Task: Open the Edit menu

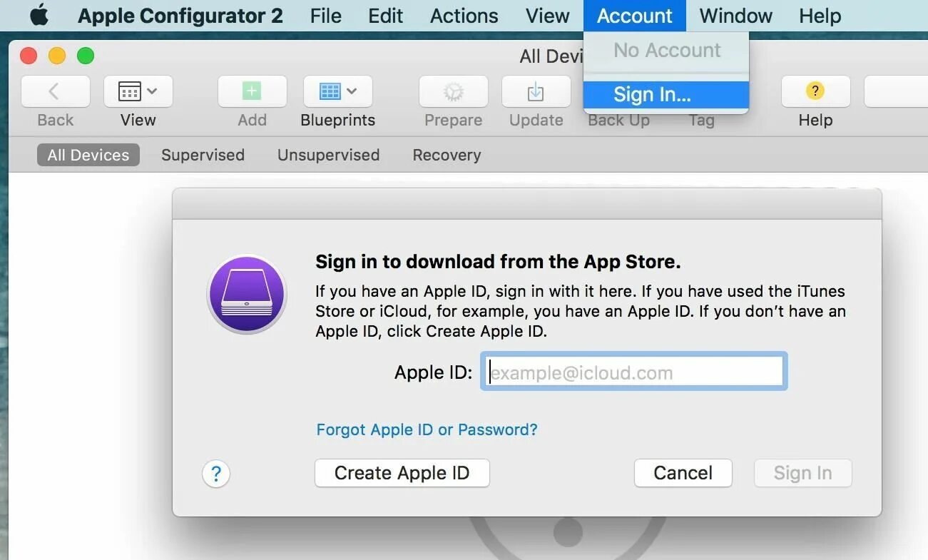Action: 386,16
